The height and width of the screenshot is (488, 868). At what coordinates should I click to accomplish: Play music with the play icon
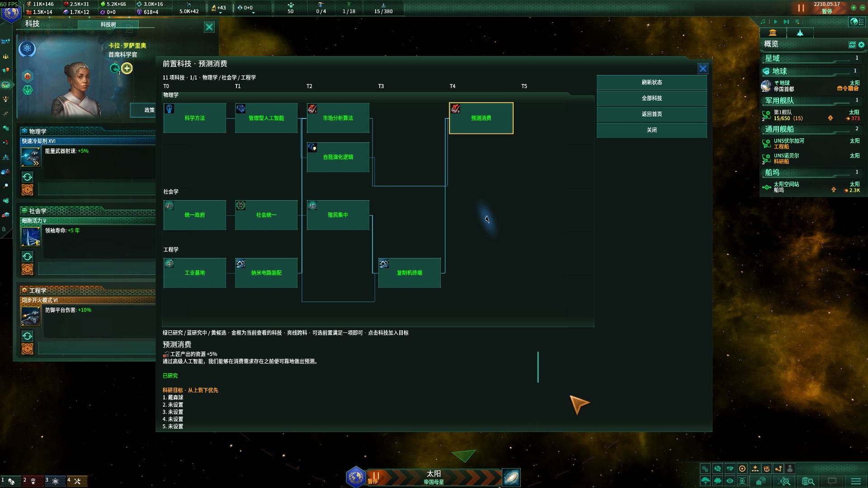pyautogui.click(x=775, y=21)
